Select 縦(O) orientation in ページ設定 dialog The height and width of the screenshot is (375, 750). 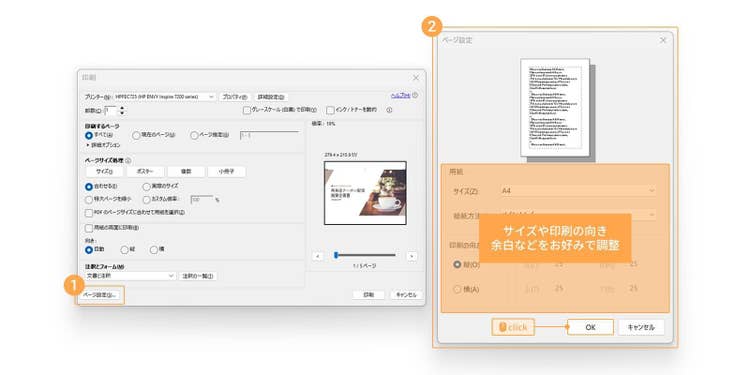(x=457, y=264)
